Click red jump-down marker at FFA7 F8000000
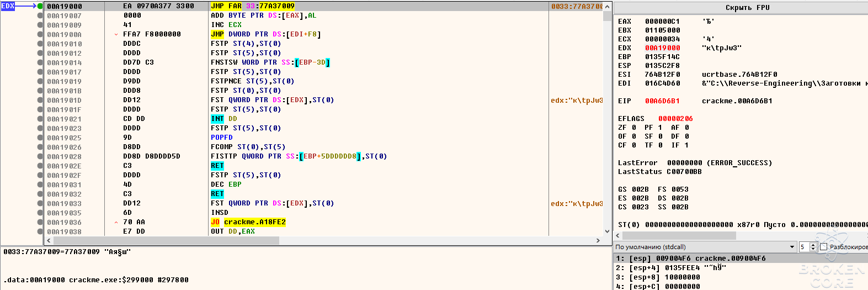The width and height of the screenshot is (868, 290). pyautogui.click(x=116, y=34)
